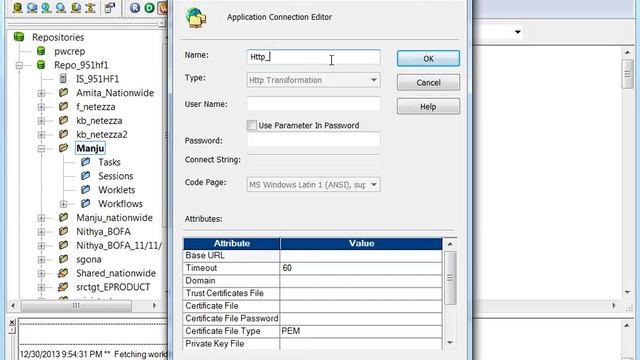Click the Workflows node icon
This screenshot has height=360, width=640.
(85, 204)
